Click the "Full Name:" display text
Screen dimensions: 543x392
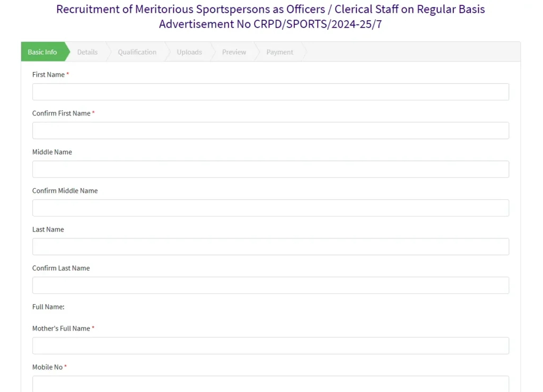click(48, 307)
